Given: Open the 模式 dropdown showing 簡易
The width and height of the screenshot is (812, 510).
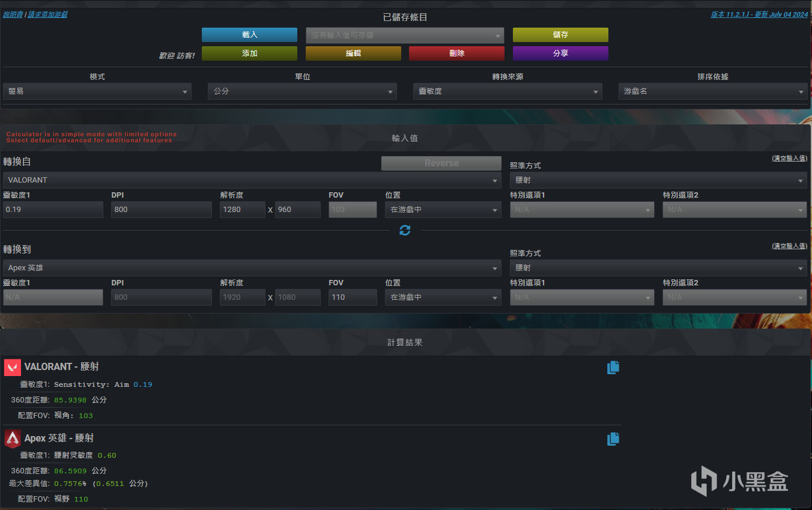Looking at the screenshot, I should tap(97, 91).
